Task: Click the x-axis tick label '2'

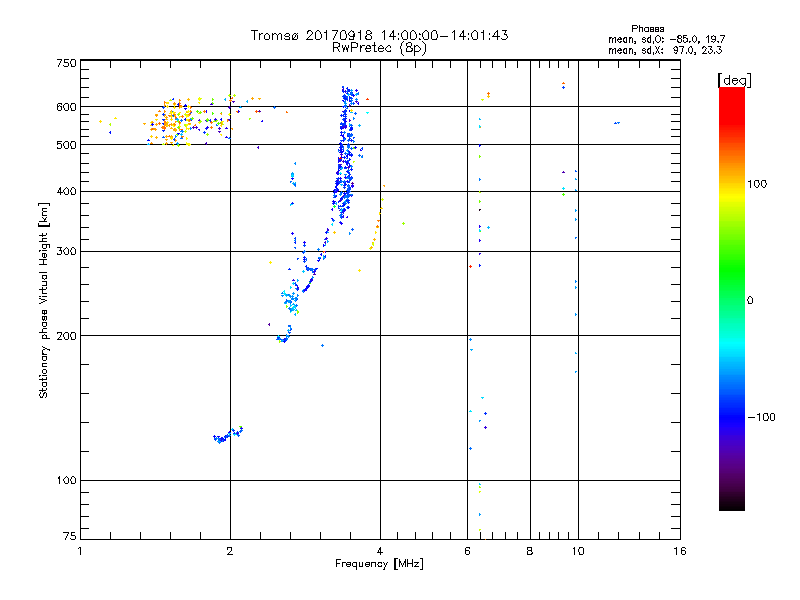Action: click(x=230, y=552)
